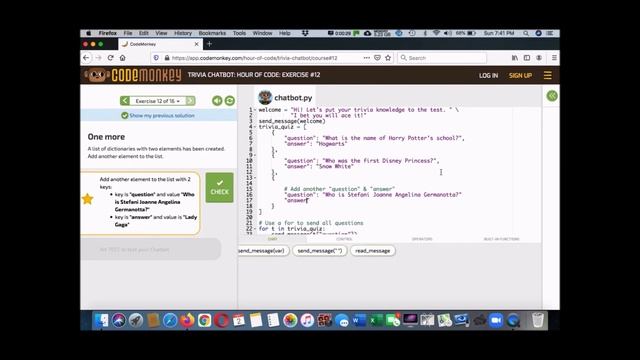Click the CodeMonkey logo
This screenshot has height=360, width=640.
coord(133,75)
